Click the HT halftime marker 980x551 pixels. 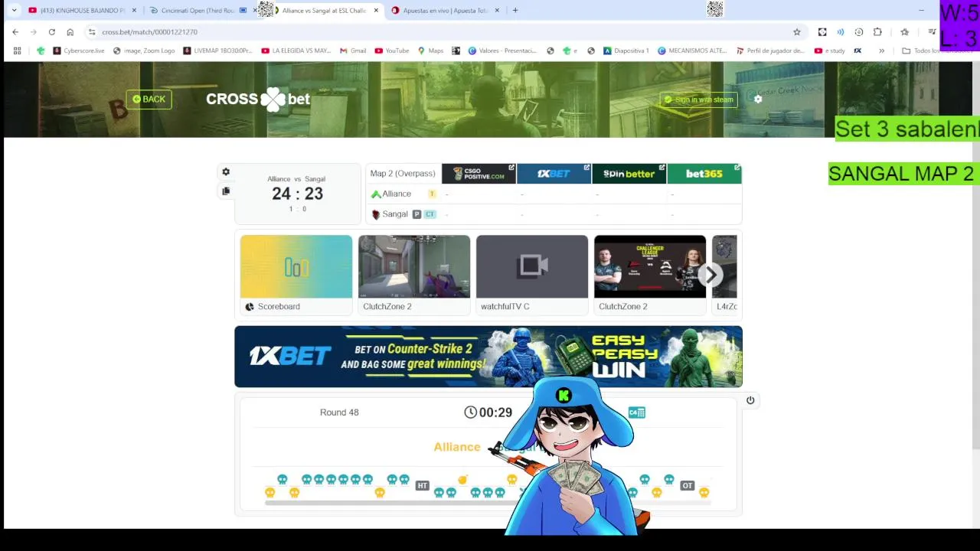click(x=422, y=486)
